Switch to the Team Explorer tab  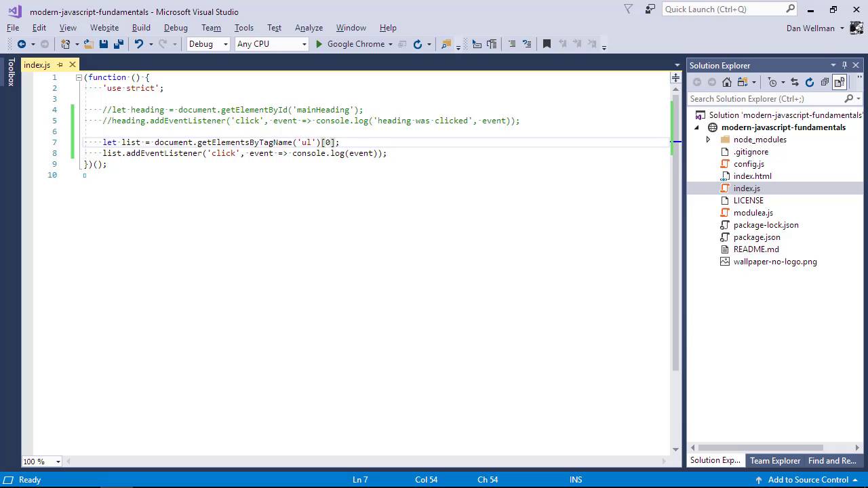pyautogui.click(x=775, y=460)
